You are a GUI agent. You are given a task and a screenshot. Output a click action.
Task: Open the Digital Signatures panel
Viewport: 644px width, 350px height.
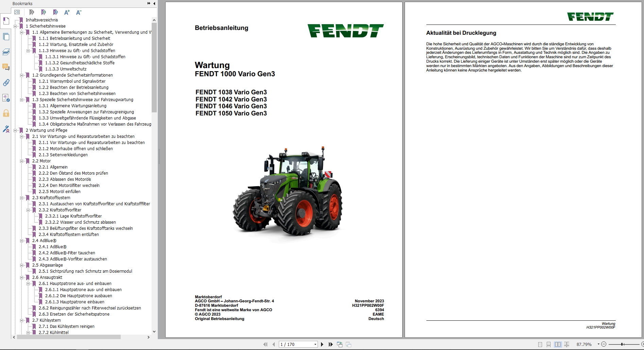point(6,98)
